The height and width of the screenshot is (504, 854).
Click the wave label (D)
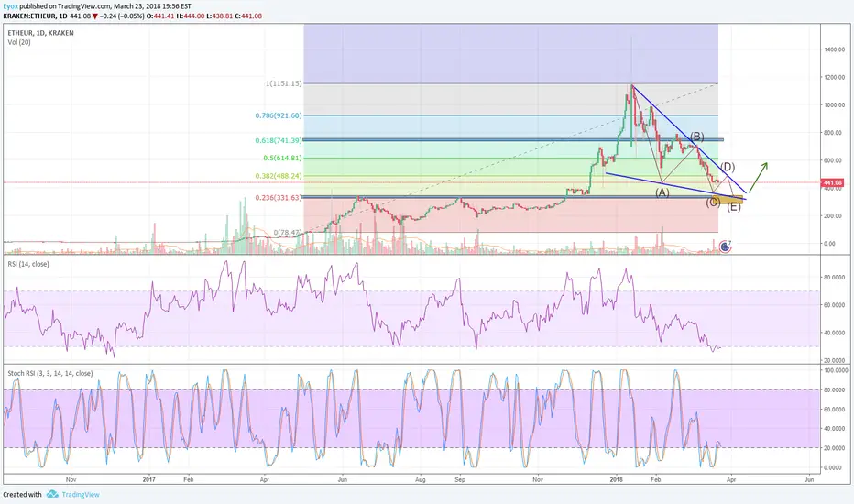tap(728, 167)
